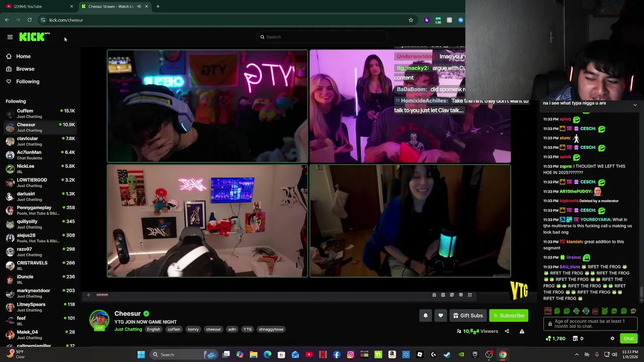Show hidden system tray icons
This screenshot has height=362, width=644.
(577, 355)
